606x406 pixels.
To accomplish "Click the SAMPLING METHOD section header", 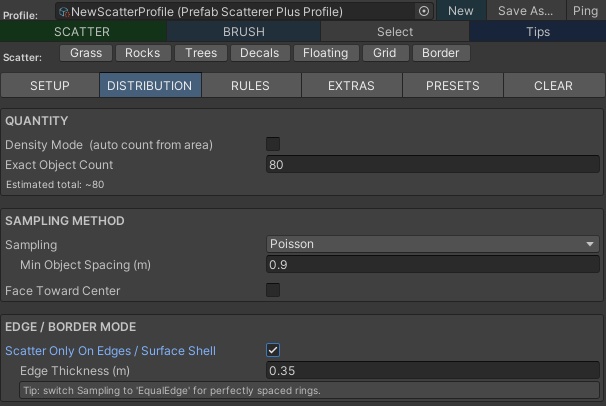I will point(65,221).
